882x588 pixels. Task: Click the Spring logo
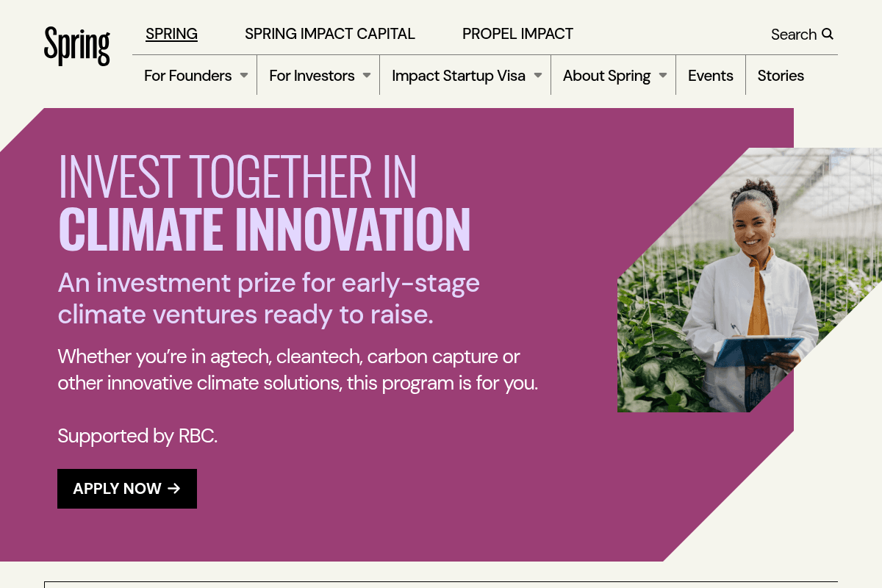point(76,46)
